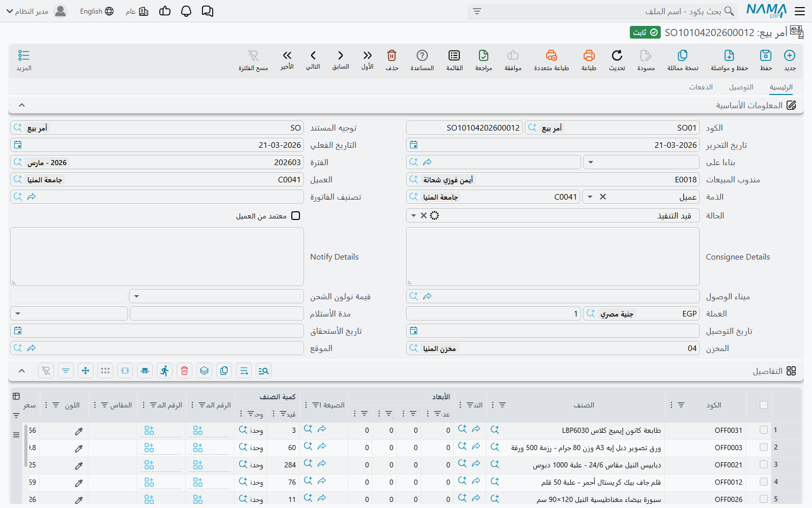Viewport: 812px width, 508px height.
Task: Click the حفظ و مواصله toolbar icon
Action: (x=729, y=55)
